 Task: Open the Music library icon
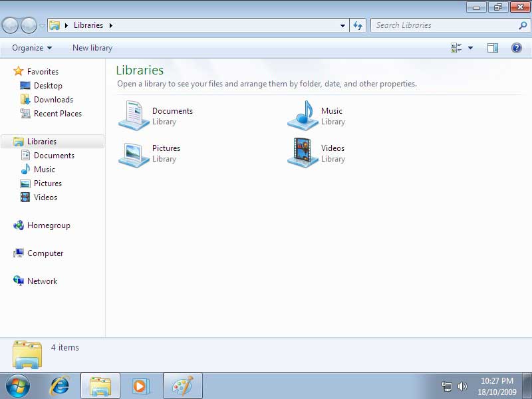303,116
